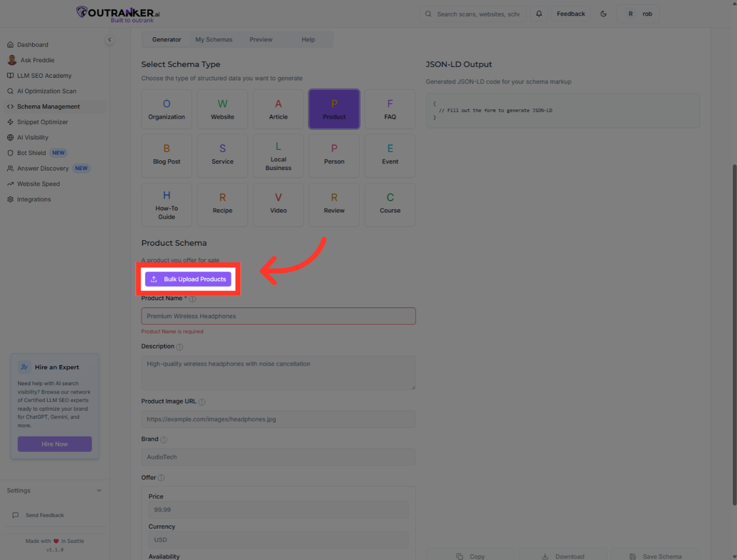Image resolution: width=737 pixels, height=560 pixels.
Task: Click the Bulk Upload Products button
Action: pos(188,279)
